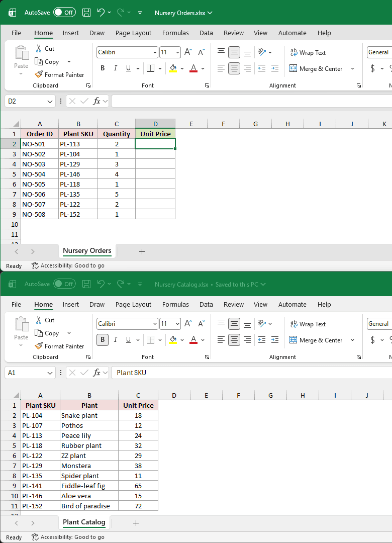The image size is (392, 543).
Task: Open General number format in Nursery Orders
Action: (379, 52)
